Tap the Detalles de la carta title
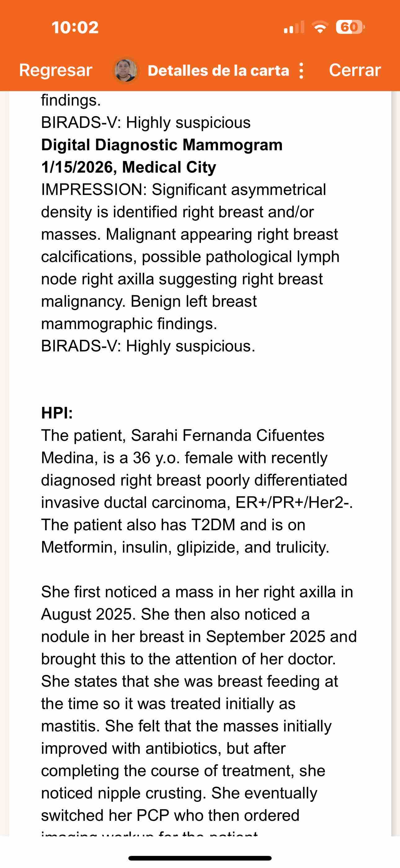 (218, 71)
